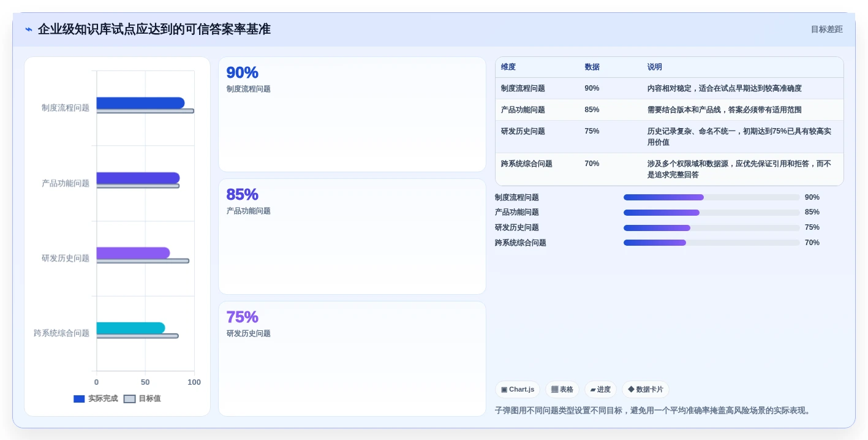The width and height of the screenshot is (868, 440).
Task: Click the 说明 column header
Action: coord(655,67)
